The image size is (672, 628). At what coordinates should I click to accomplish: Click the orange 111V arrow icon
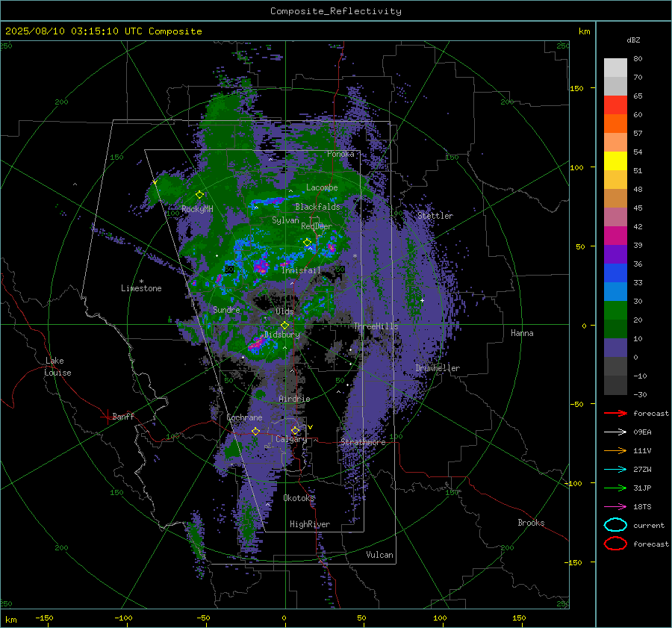[615, 450]
